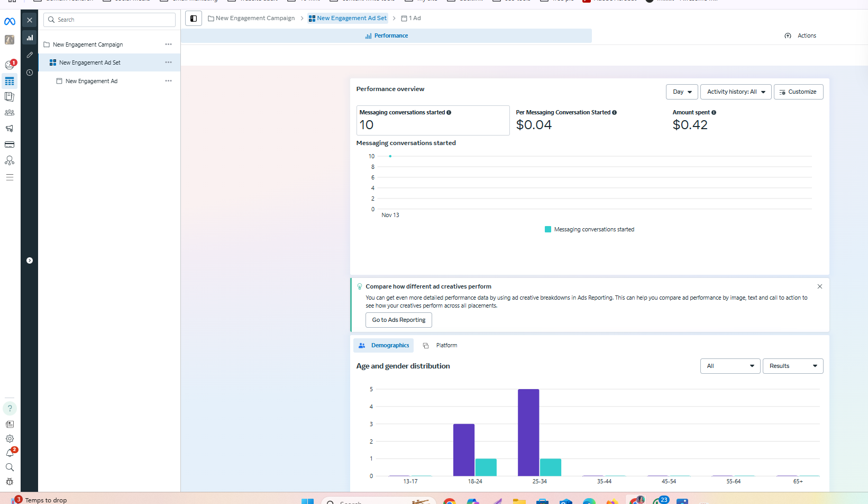Open notifications bell icon
The image size is (868, 504).
coord(10,453)
